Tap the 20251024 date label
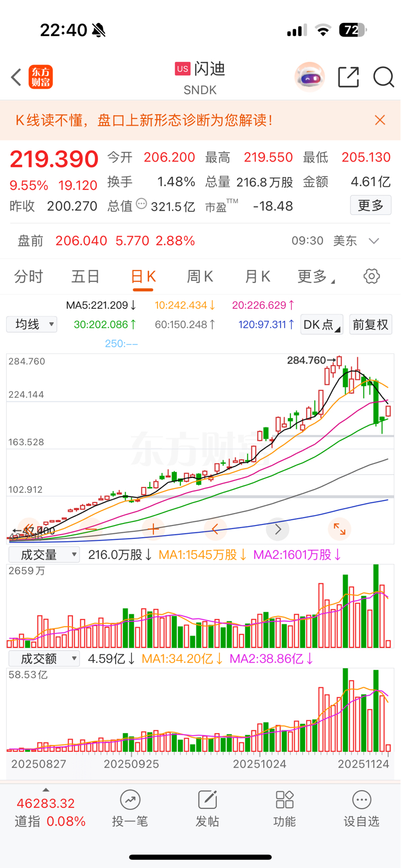The height and width of the screenshot is (868, 401). click(x=260, y=764)
